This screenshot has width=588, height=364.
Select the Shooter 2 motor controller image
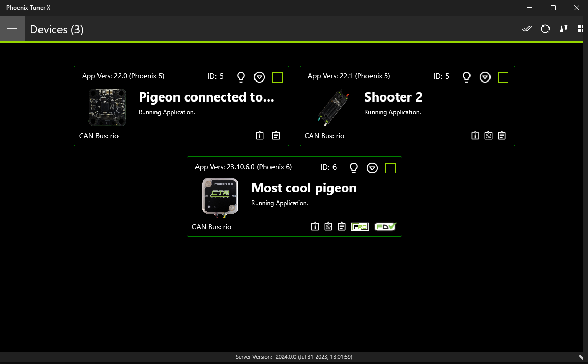click(334, 107)
